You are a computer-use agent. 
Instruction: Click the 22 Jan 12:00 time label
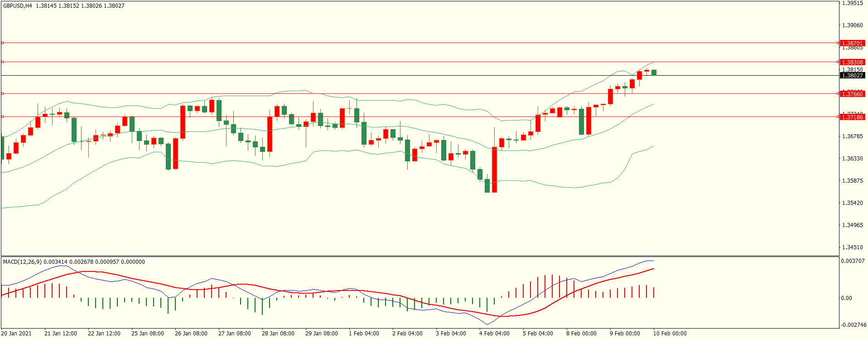pos(104,334)
